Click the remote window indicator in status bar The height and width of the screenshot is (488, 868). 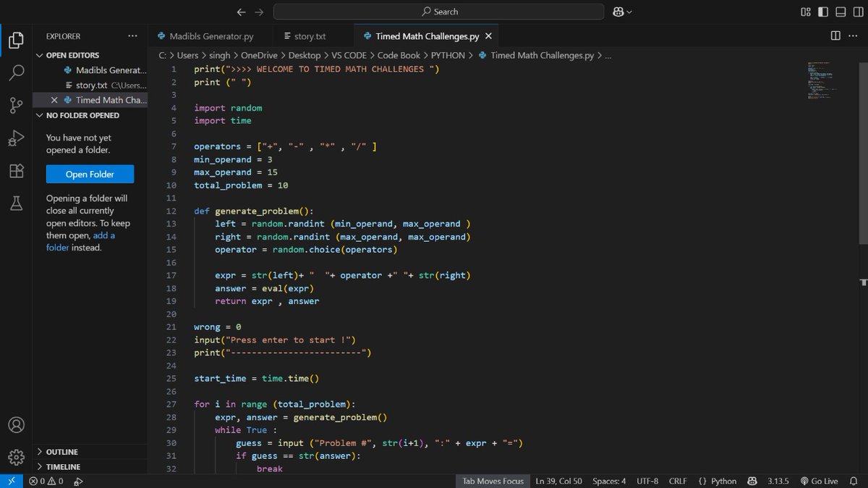pyautogui.click(x=11, y=481)
